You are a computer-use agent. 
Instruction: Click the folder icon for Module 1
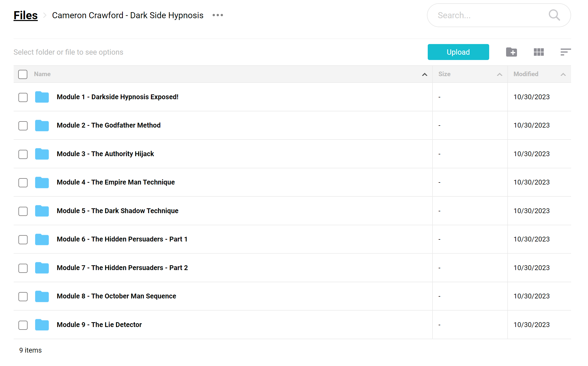[42, 97]
